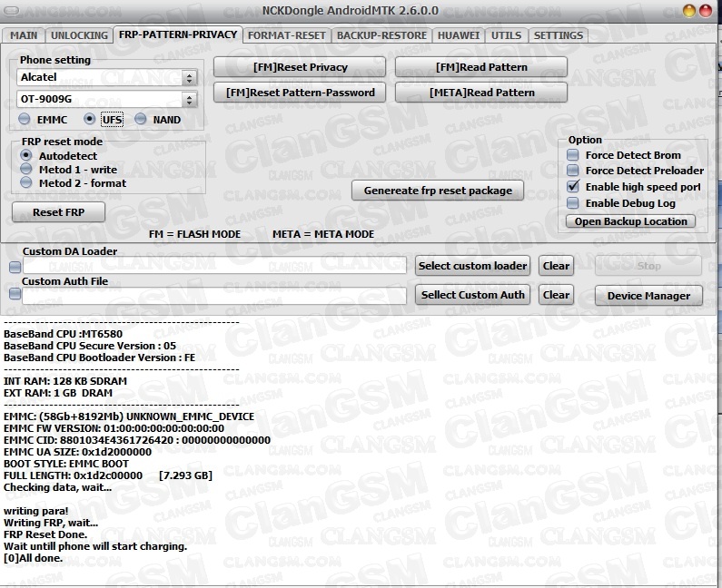
Task: Expand the OT-9009G model dropdown
Action: 189,100
